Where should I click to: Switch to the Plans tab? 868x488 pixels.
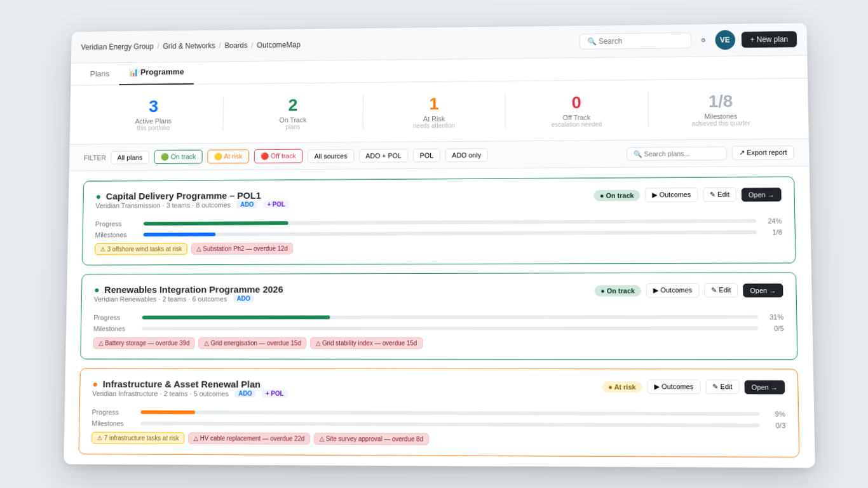pyautogui.click(x=99, y=73)
